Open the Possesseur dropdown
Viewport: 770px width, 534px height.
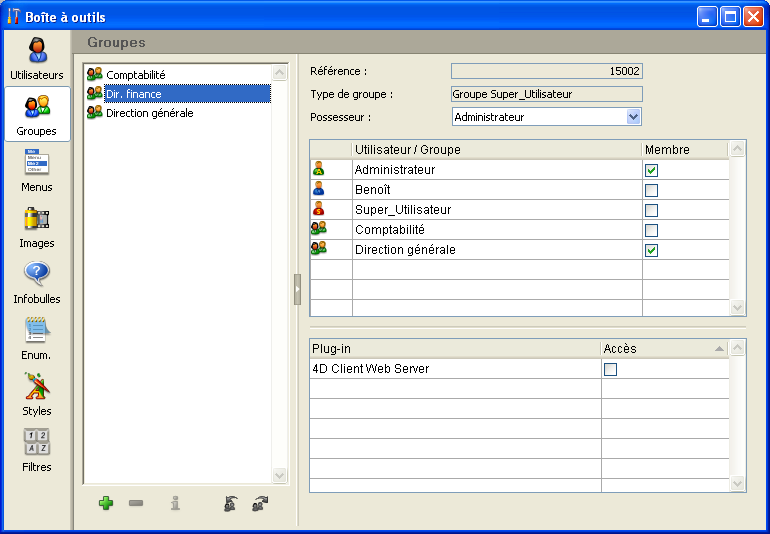pos(633,117)
